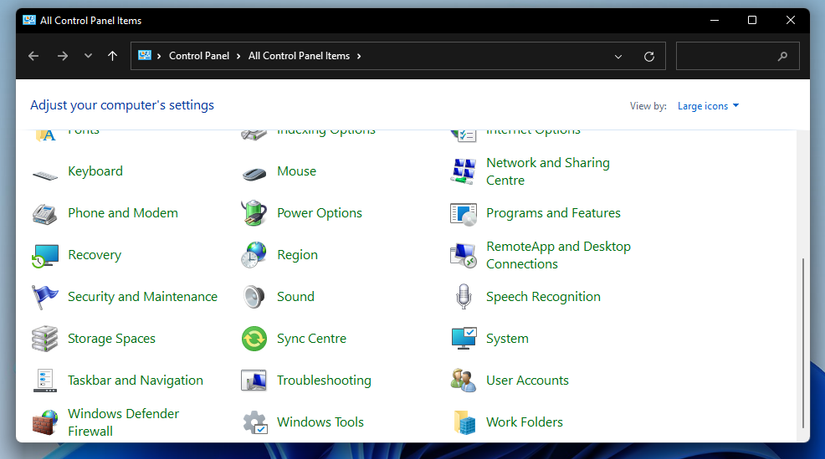
Task: Click the vertical scrollbar thumb
Action: [803, 343]
